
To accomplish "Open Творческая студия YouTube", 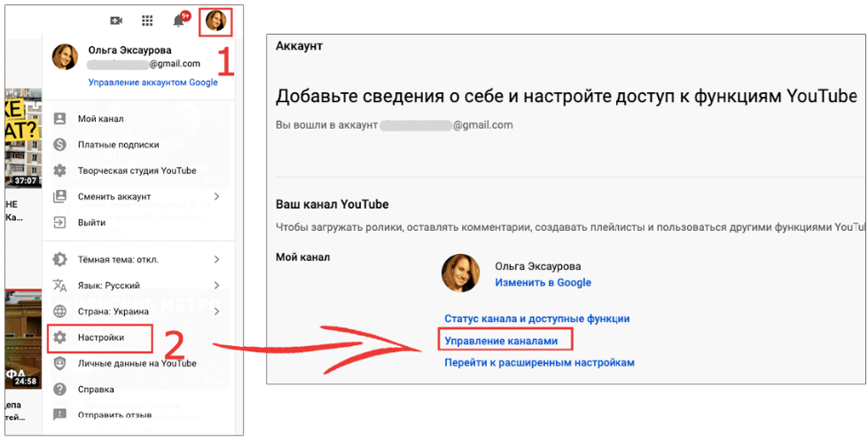I will 137,170.
